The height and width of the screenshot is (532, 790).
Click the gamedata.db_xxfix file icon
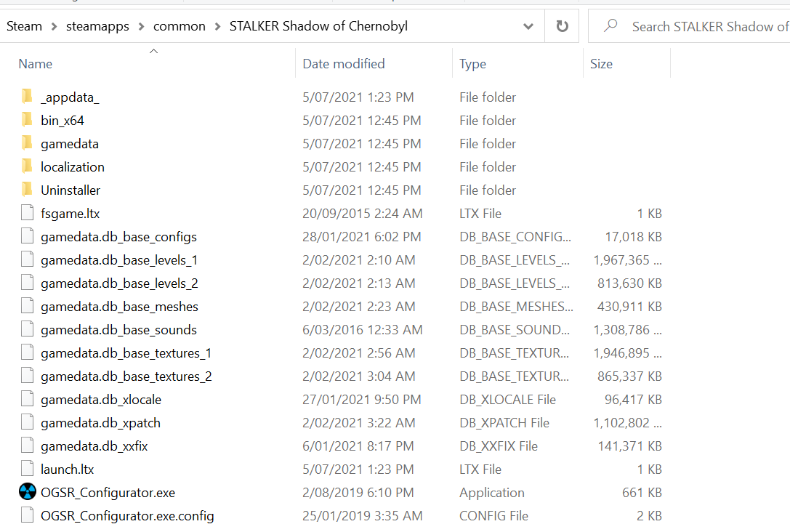pos(27,446)
